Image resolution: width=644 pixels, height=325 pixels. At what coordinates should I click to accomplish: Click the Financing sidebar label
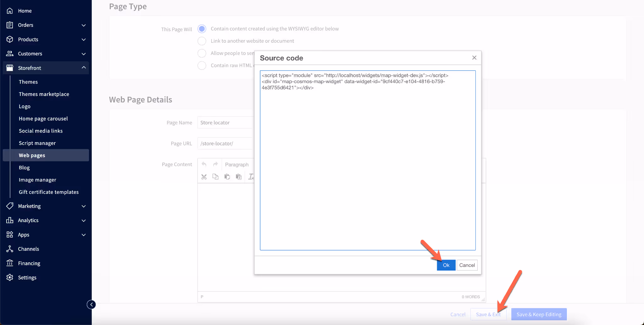tap(29, 263)
